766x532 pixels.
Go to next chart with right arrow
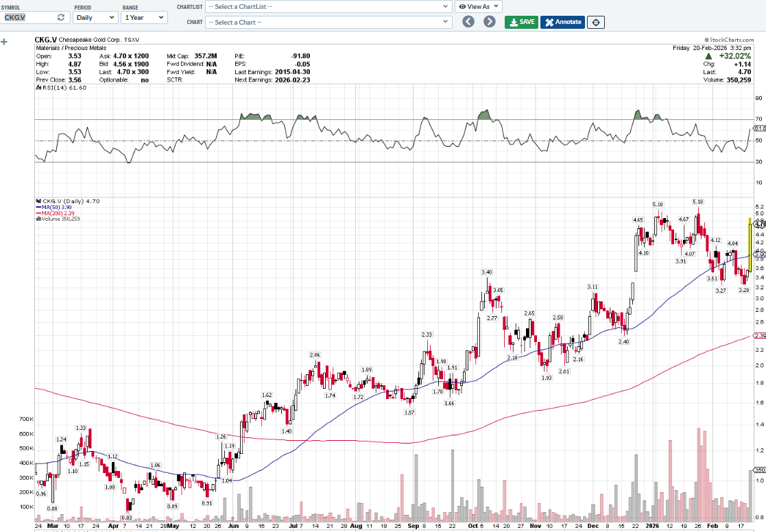coord(489,22)
